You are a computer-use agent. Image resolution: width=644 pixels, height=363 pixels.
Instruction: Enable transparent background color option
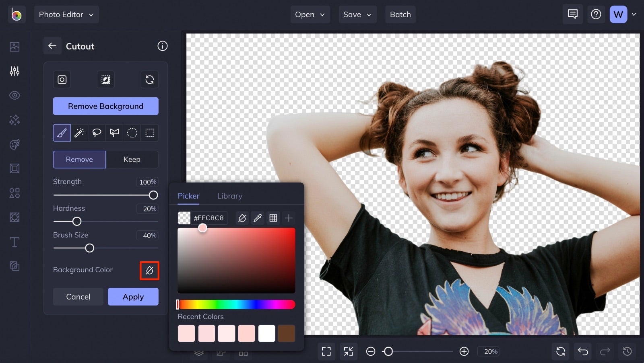pos(149,271)
